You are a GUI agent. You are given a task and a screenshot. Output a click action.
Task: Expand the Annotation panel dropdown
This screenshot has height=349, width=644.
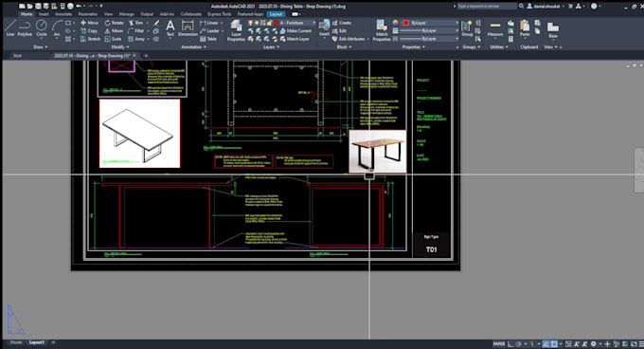coord(193,46)
